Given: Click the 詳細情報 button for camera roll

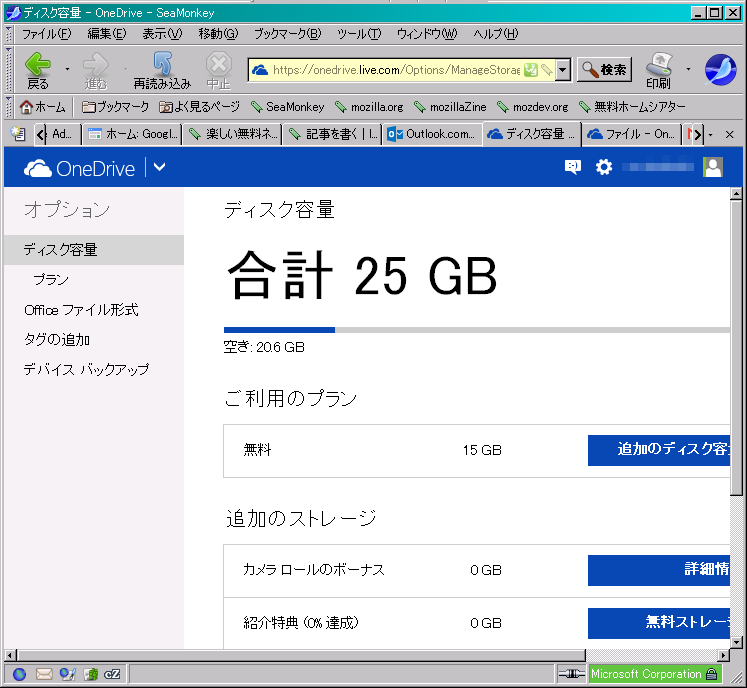Looking at the screenshot, I should point(659,570).
